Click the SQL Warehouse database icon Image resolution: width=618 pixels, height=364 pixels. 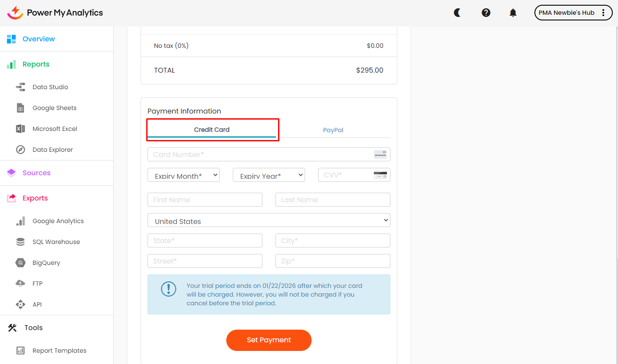click(20, 242)
